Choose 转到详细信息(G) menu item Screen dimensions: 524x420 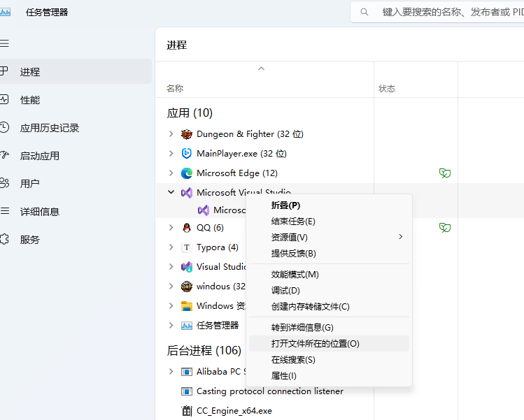coord(330,328)
